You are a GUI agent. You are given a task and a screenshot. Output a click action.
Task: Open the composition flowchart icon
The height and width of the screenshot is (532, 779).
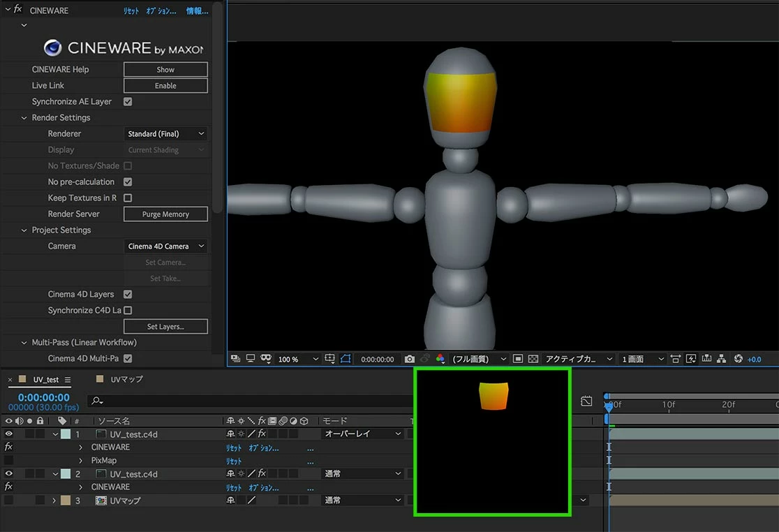coord(722,359)
